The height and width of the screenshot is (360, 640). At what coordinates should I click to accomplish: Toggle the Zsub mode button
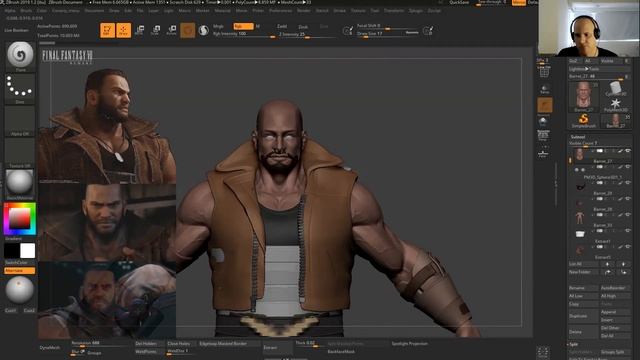click(x=303, y=27)
